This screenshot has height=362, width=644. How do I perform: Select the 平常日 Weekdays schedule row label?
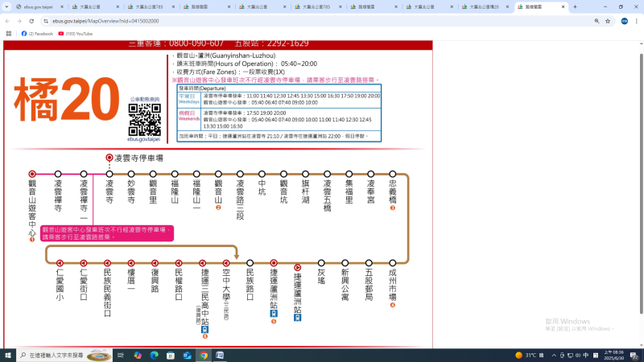pyautogui.click(x=189, y=98)
